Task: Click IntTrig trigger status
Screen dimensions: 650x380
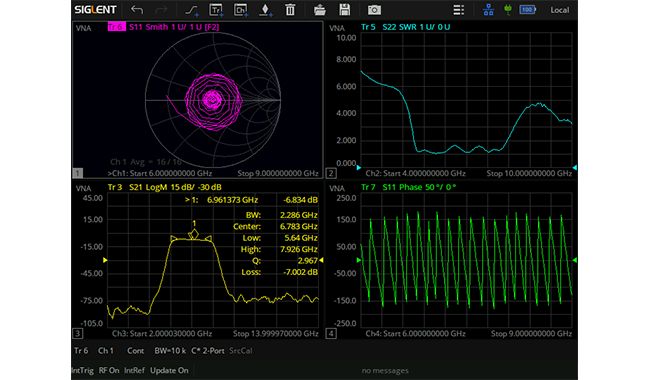Action: tap(82, 370)
